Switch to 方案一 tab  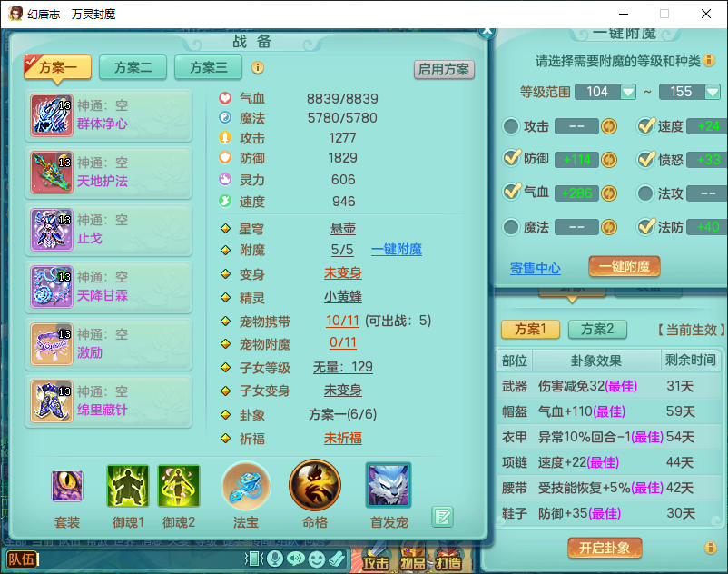coord(57,67)
